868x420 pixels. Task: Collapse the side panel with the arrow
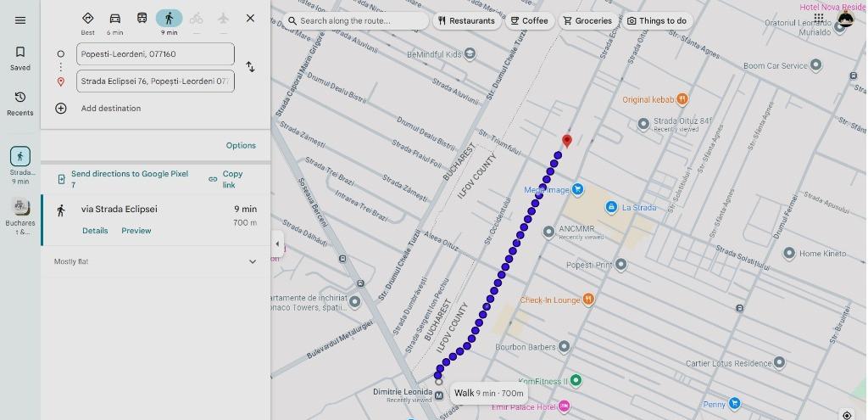tap(277, 244)
